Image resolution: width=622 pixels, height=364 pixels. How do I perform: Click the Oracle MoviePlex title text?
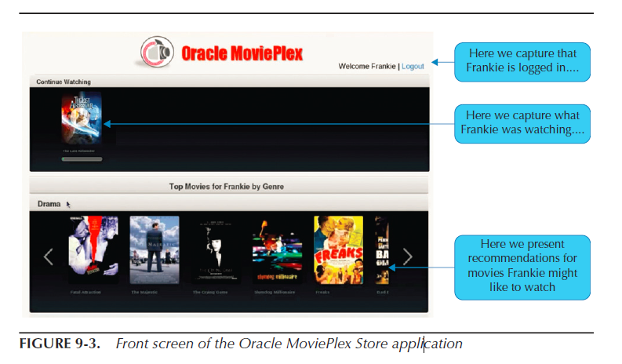242,53
